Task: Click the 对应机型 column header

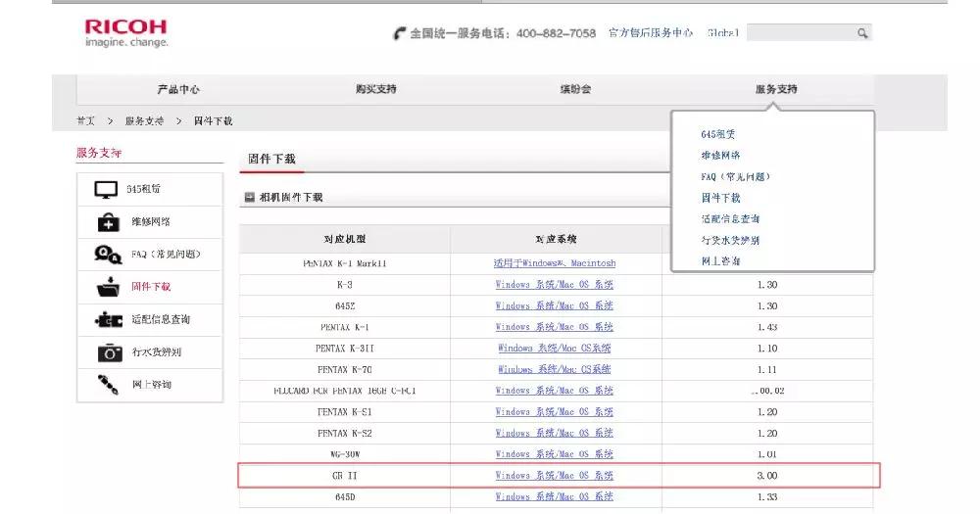Action: click(344, 239)
